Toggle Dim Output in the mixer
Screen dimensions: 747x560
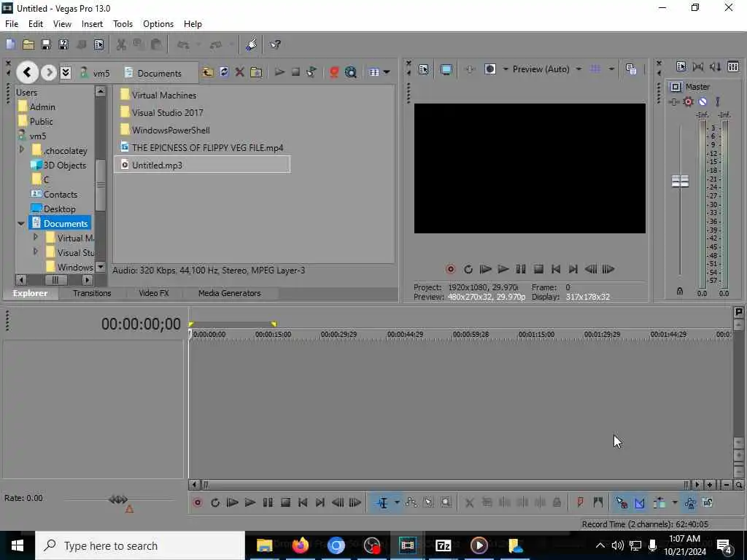(715, 66)
